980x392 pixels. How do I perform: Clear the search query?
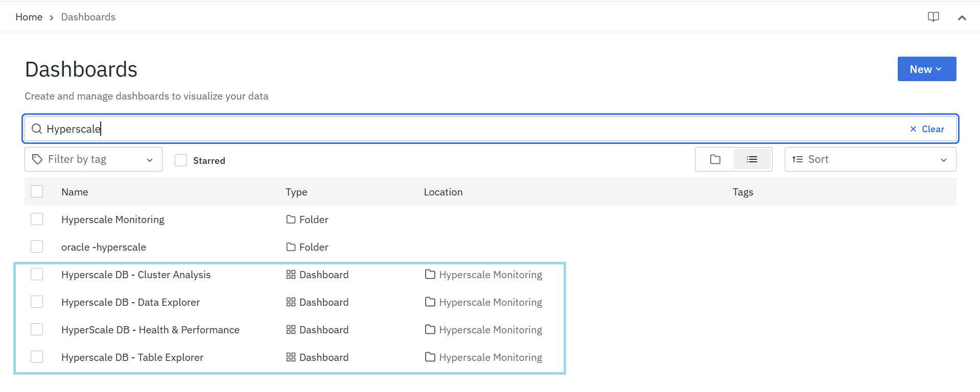[x=927, y=129]
